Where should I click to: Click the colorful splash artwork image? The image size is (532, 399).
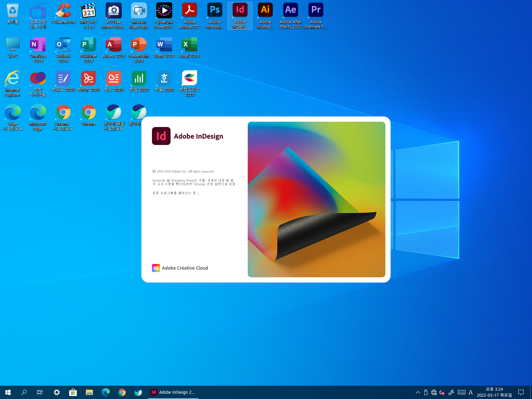[x=317, y=199]
